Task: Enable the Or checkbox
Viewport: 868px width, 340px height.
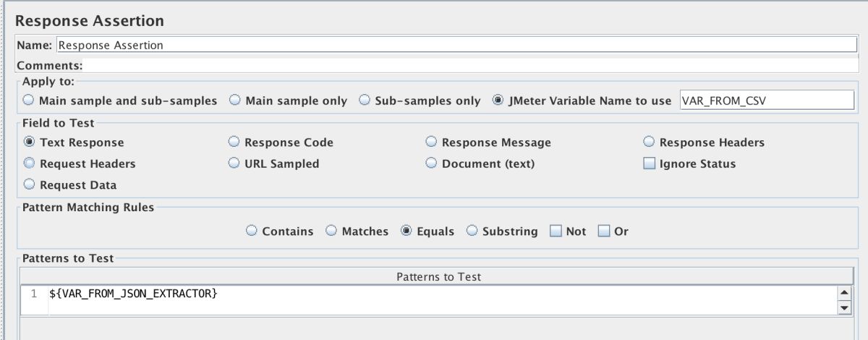Action: tap(604, 231)
